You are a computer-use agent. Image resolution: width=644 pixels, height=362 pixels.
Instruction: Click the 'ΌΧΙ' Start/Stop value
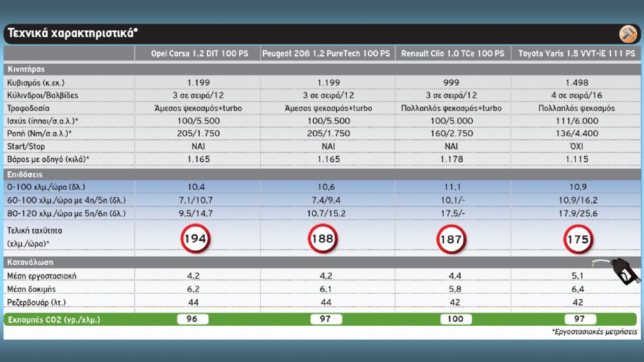pos(577,146)
